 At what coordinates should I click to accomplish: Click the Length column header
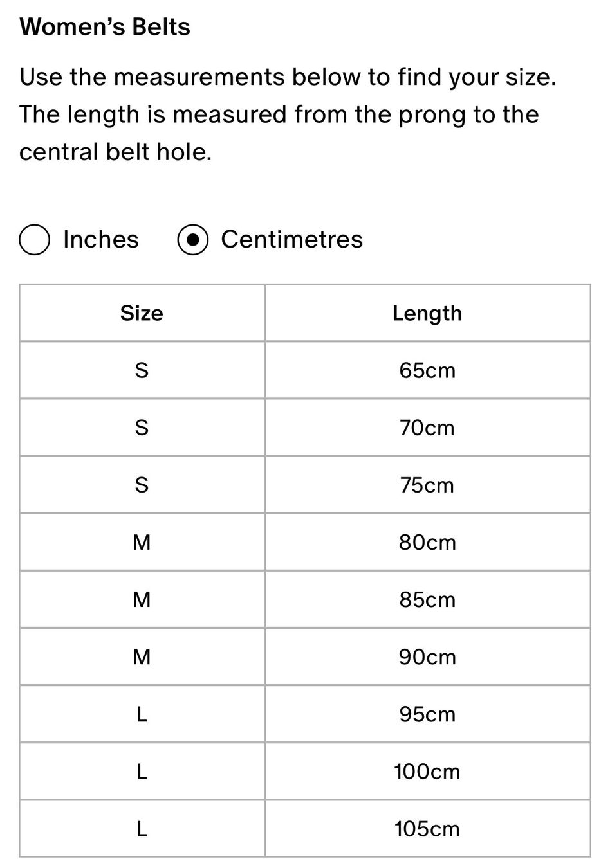(x=427, y=313)
